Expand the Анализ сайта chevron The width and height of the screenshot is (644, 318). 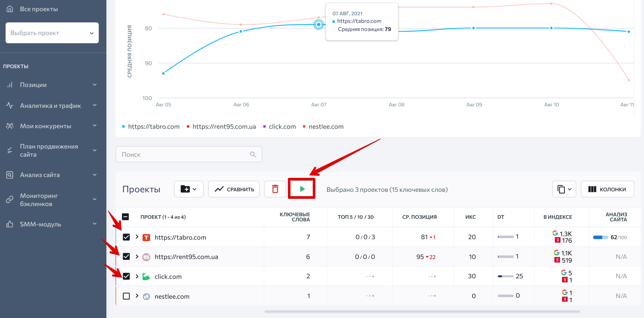(x=95, y=175)
